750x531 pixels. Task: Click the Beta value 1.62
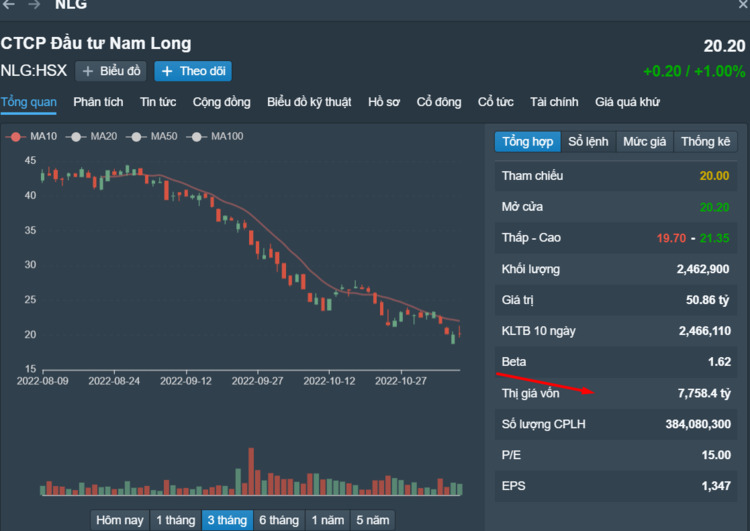(x=719, y=362)
